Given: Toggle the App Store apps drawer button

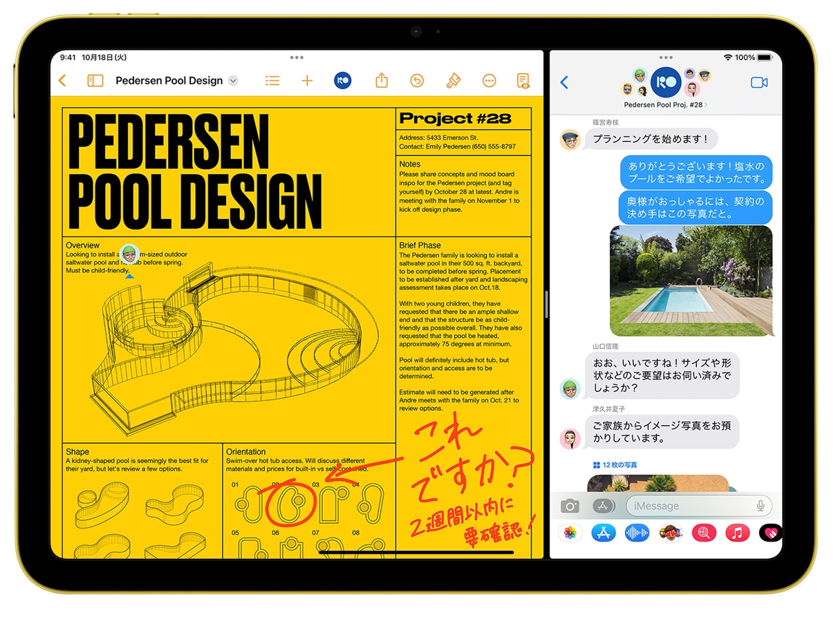Looking at the screenshot, I should (604, 506).
